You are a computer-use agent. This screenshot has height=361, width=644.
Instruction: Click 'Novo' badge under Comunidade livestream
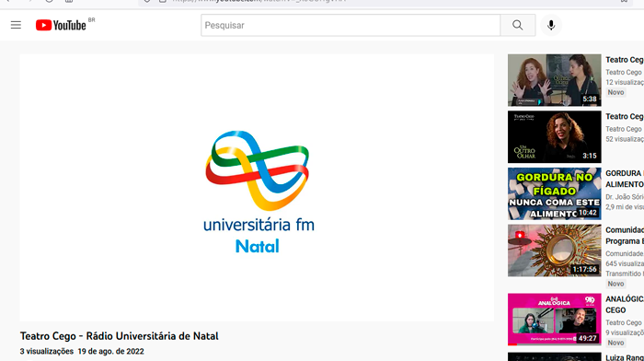pos(615,284)
